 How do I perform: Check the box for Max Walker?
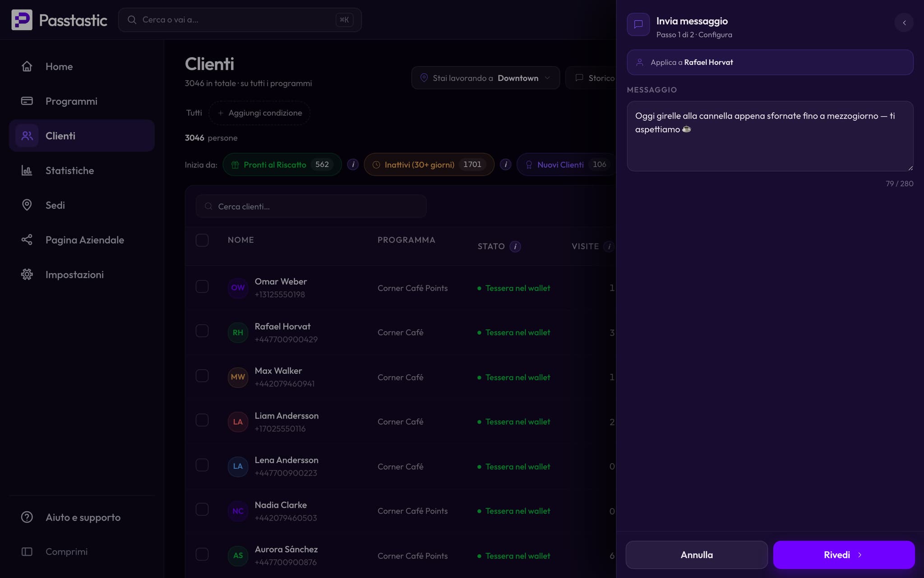pyautogui.click(x=202, y=376)
